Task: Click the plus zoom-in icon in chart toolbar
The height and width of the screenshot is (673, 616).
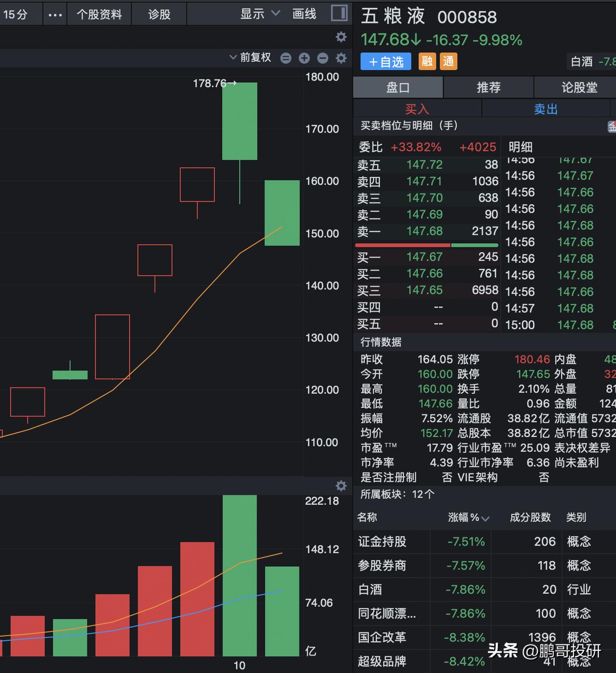Action: 304,58
